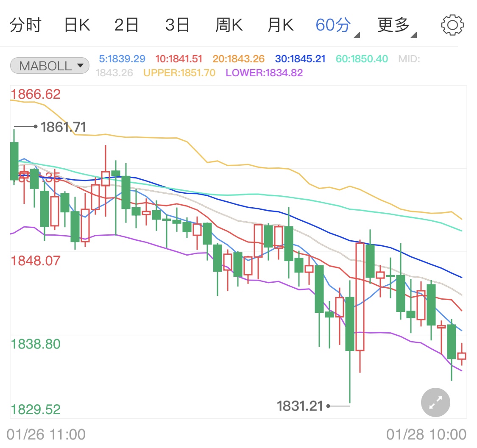Select the 2日 chart tab
The height and width of the screenshot is (448, 477).
126,25
